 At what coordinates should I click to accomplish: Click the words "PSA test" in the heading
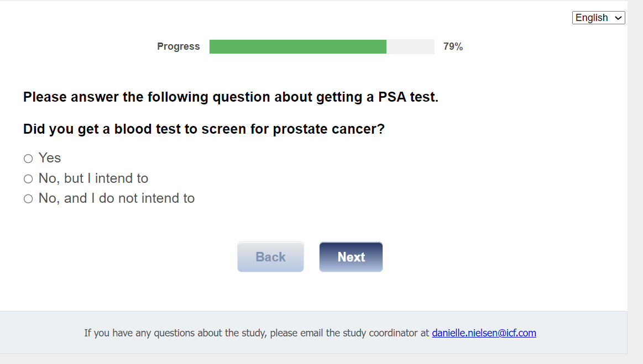(x=407, y=97)
